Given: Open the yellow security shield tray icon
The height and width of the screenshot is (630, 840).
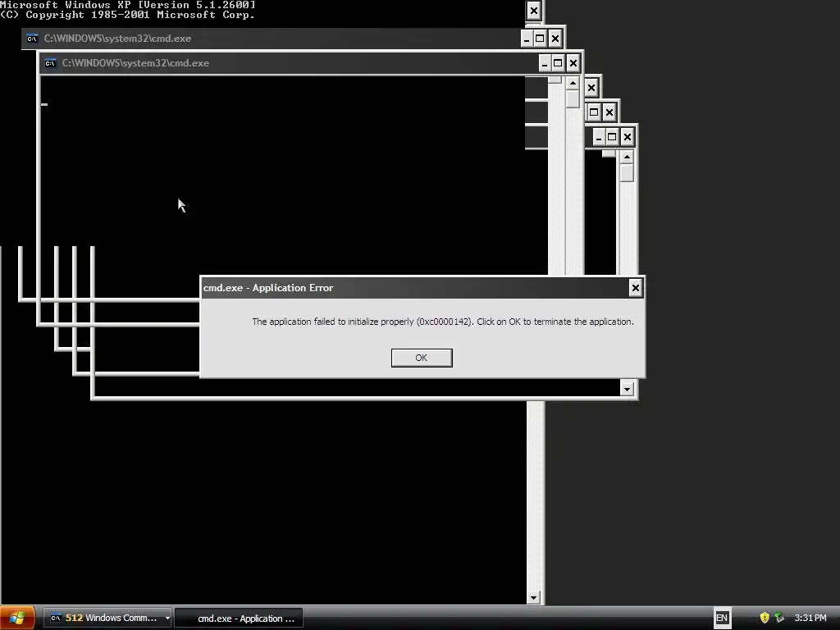Looking at the screenshot, I should pyautogui.click(x=765, y=618).
